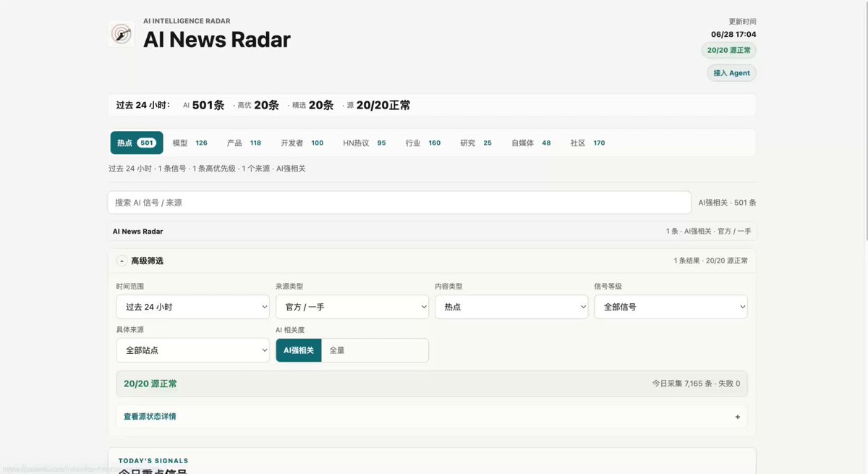The image size is (868, 474).
Task: Open the 社区 170 tab
Action: point(587,143)
